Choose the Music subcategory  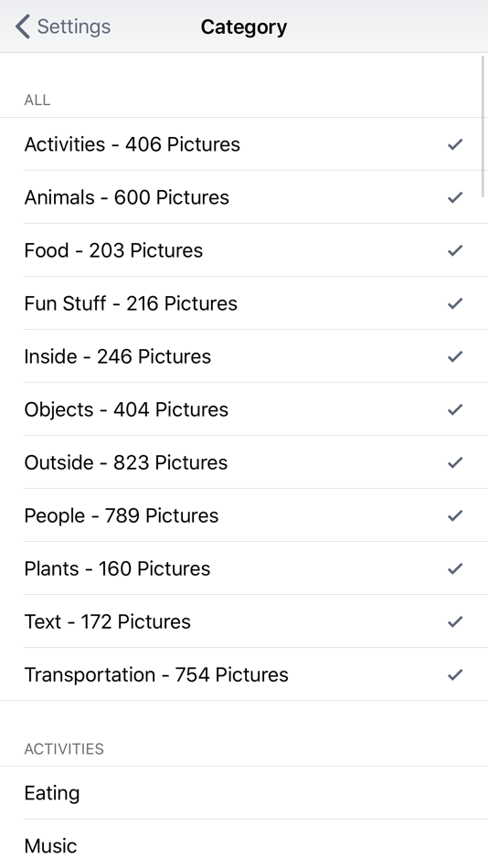(244, 846)
